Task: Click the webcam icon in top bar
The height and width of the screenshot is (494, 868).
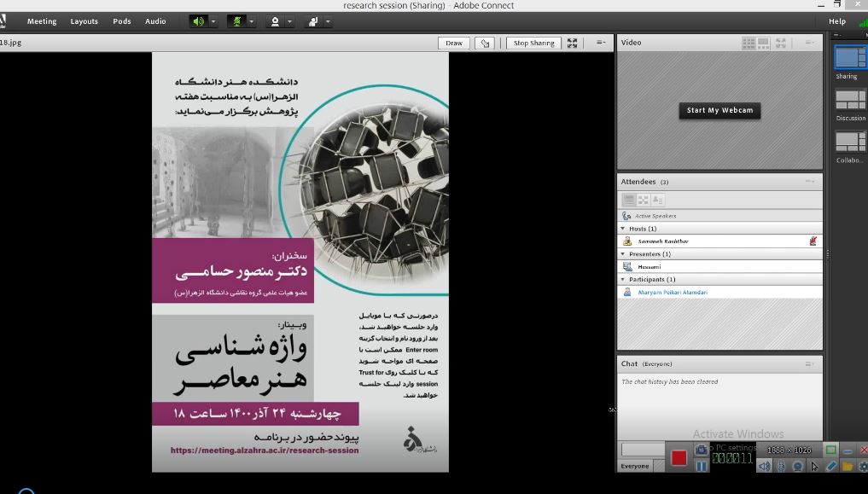Action: [275, 21]
